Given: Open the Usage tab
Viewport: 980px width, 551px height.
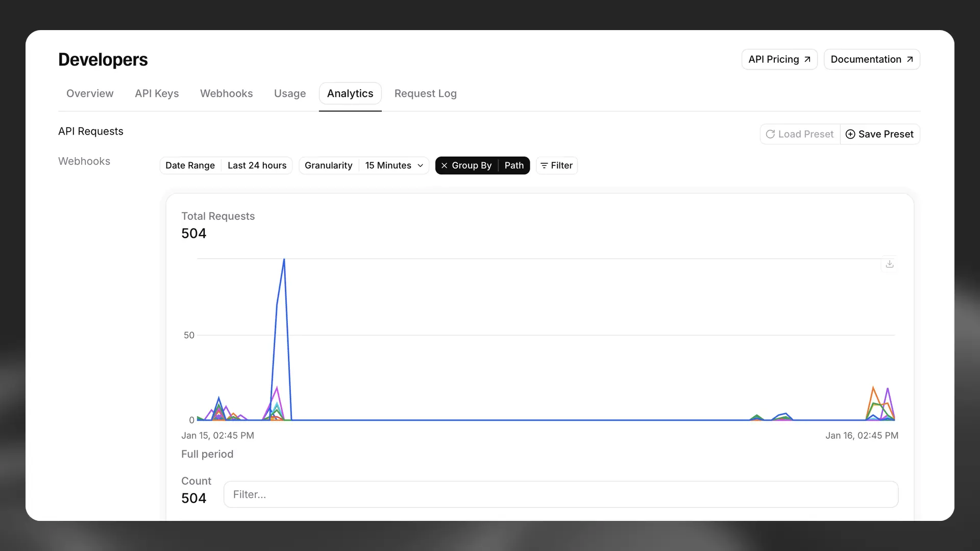Looking at the screenshot, I should point(289,93).
